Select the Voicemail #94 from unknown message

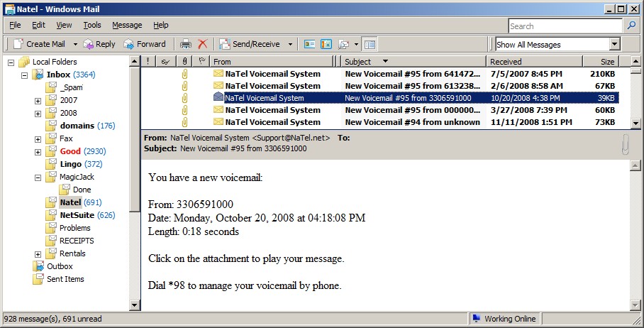(380, 122)
